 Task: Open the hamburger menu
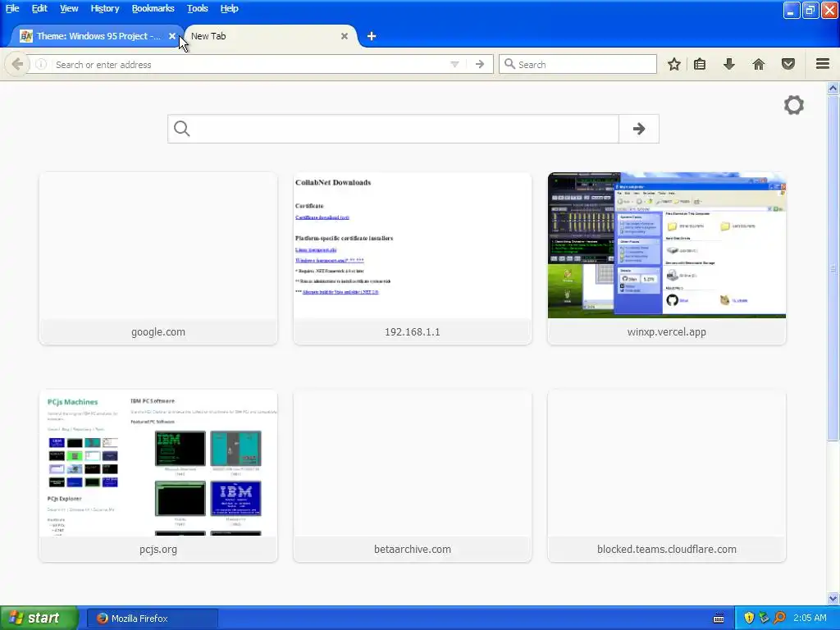click(x=823, y=64)
